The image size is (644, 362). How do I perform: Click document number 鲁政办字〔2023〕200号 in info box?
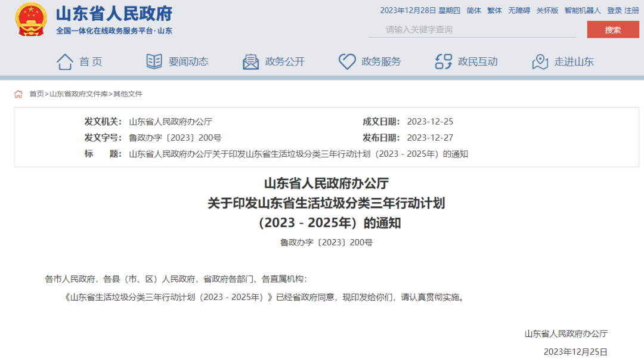(x=175, y=138)
